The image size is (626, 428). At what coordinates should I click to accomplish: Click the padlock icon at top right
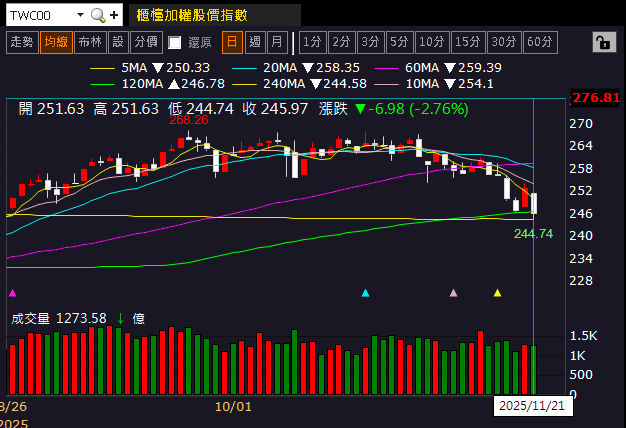click(602, 42)
